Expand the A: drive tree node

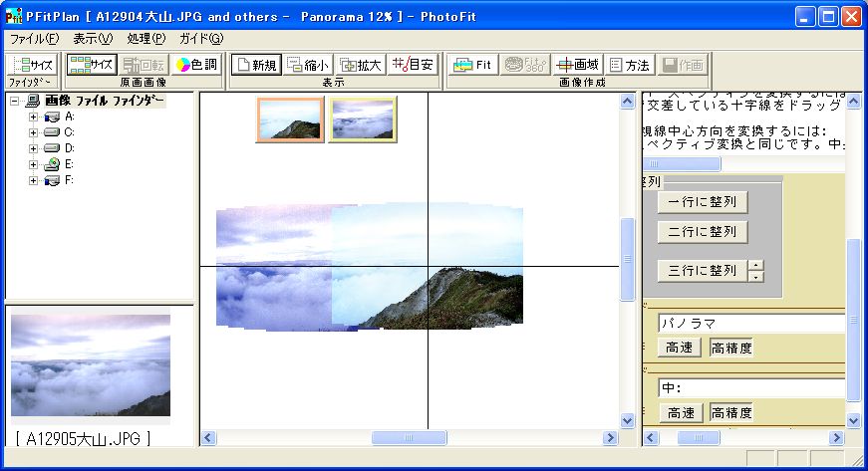pyautogui.click(x=33, y=117)
